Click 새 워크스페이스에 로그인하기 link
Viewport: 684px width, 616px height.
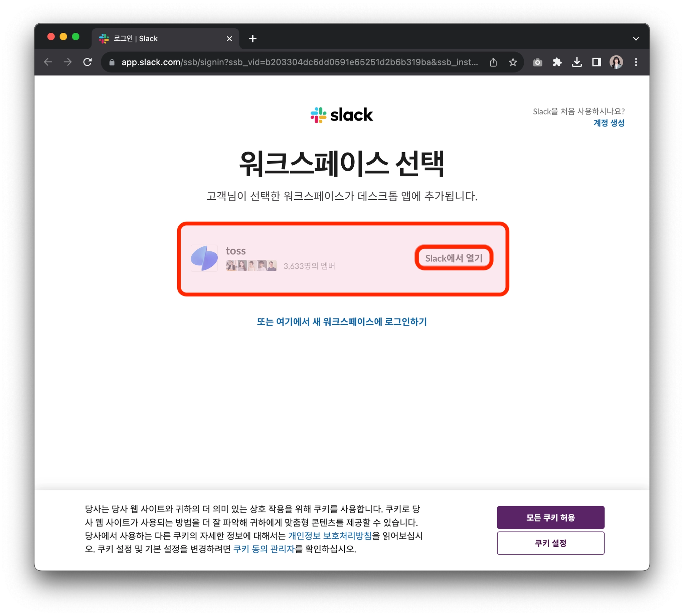tap(342, 322)
